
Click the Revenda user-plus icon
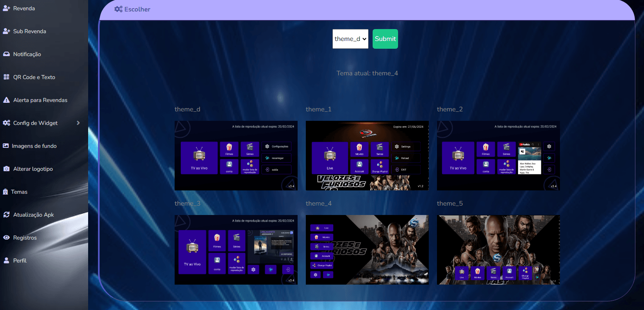(x=6, y=8)
